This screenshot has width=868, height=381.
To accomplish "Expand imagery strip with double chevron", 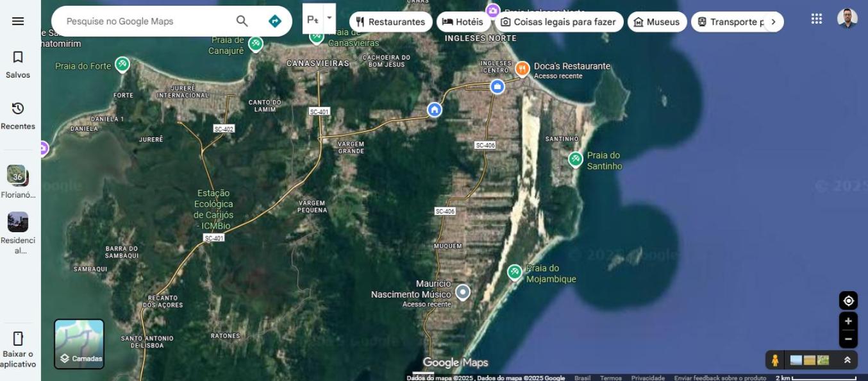I will click(x=847, y=360).
